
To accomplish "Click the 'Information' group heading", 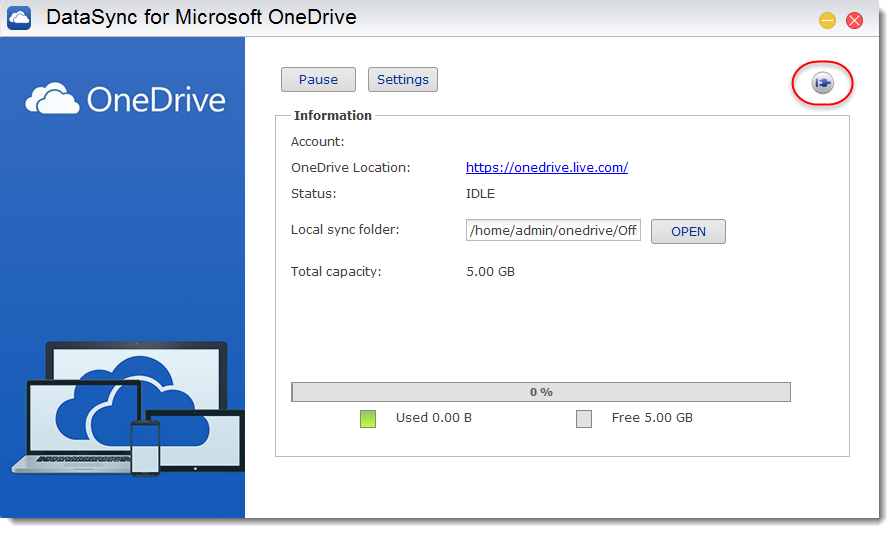I will point(332,116).
